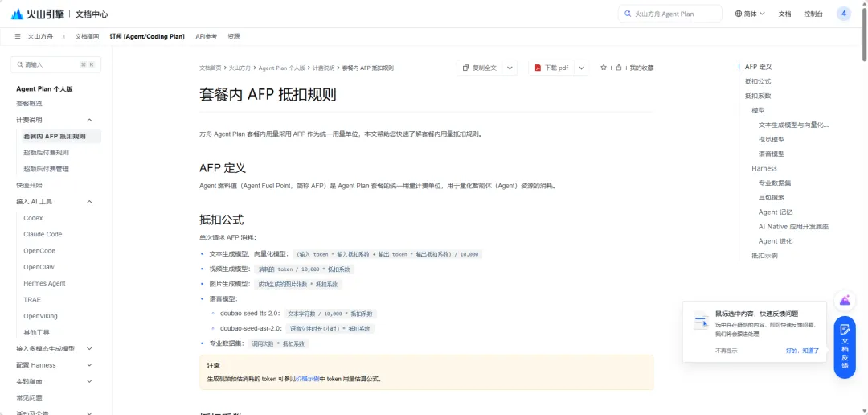Open the dropdown arrow next to 复制全文
Image resolution: width=868 pixels, height=415 pixels.
[510, 68]
